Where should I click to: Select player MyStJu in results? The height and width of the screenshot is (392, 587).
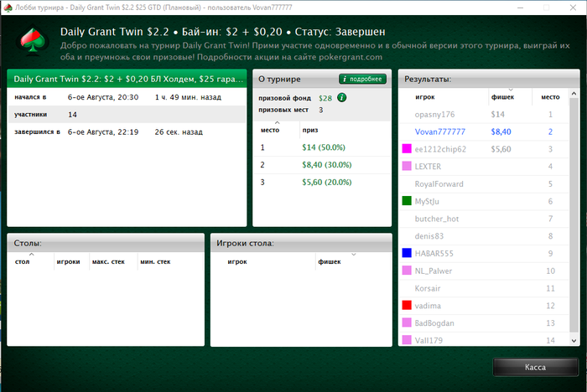[x=427, y=201]
